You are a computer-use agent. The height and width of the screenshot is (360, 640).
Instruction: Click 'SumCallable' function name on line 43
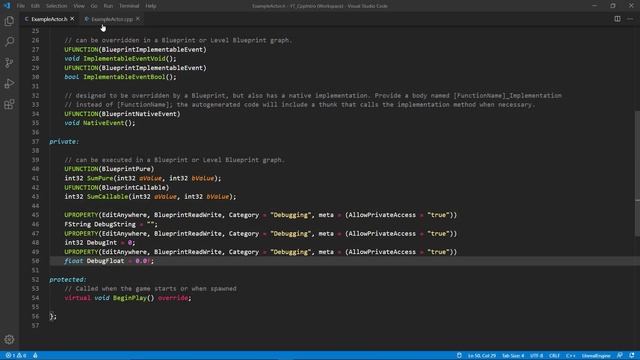click(107, 196)
